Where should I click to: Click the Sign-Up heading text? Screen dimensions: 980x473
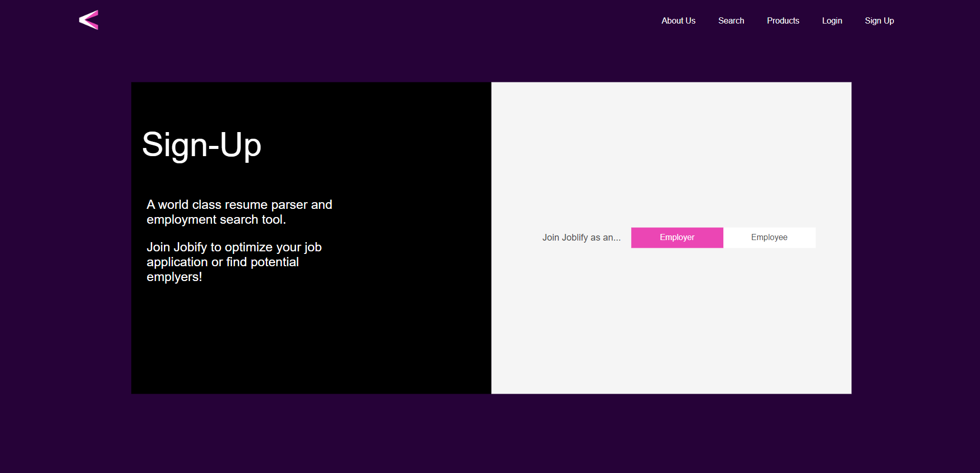[x=201, y=145]
